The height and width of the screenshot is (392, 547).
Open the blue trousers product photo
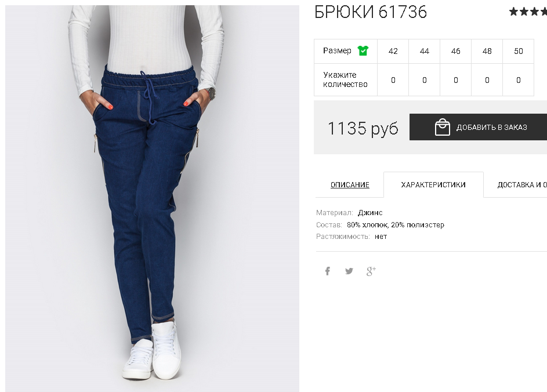click(152, 198)
